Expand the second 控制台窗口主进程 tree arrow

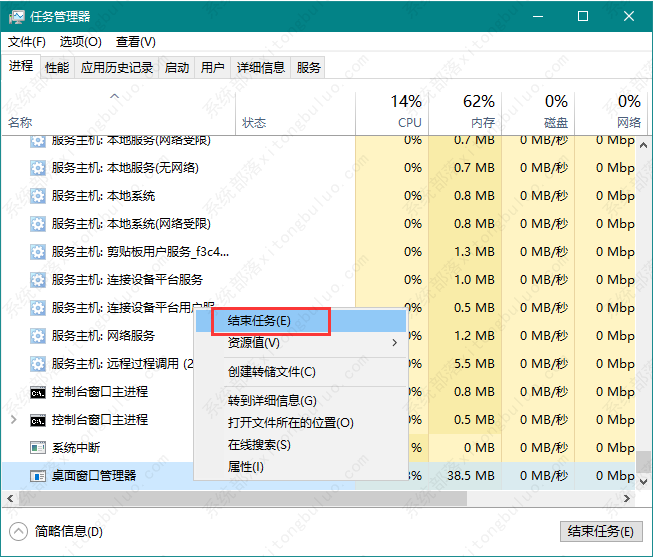13,420
